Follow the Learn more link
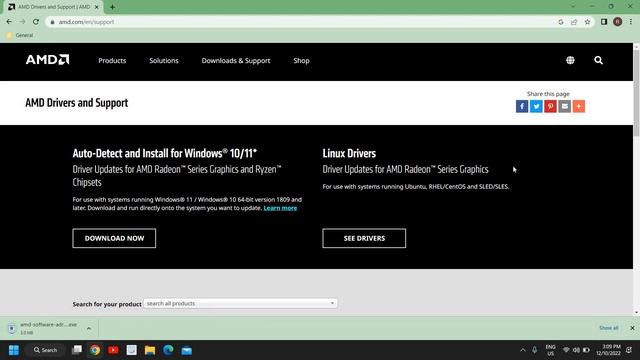 280,208
